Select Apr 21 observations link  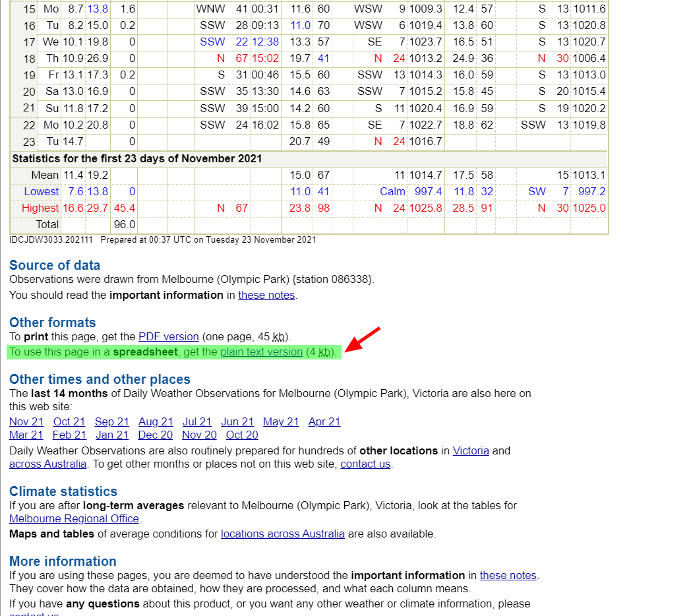coord(324,422)
